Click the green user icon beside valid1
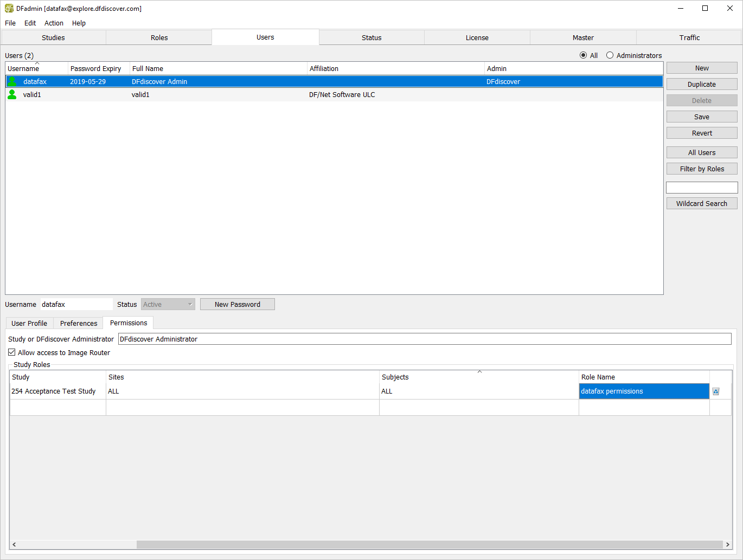The height and width of the screenshot is (560, 743). pos(12,95)
